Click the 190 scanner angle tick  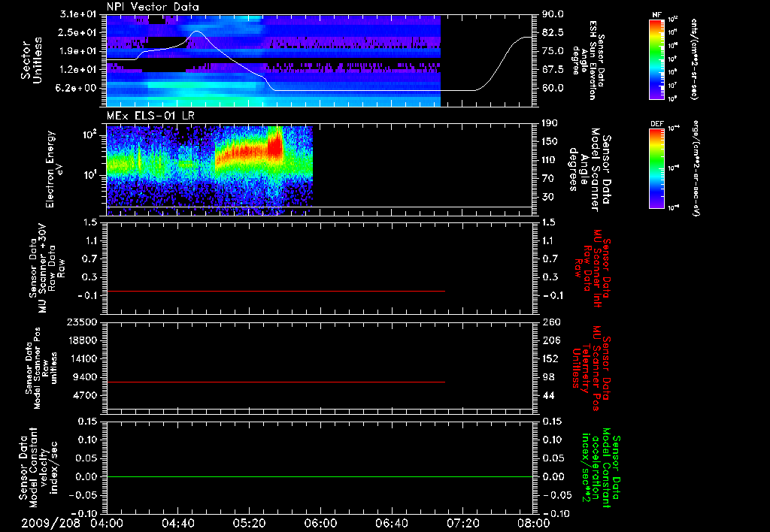(x=550, y=123)
